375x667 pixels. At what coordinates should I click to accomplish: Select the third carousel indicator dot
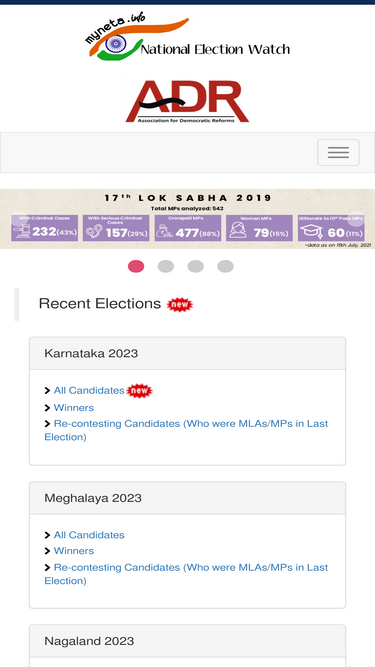pos(196,266)
